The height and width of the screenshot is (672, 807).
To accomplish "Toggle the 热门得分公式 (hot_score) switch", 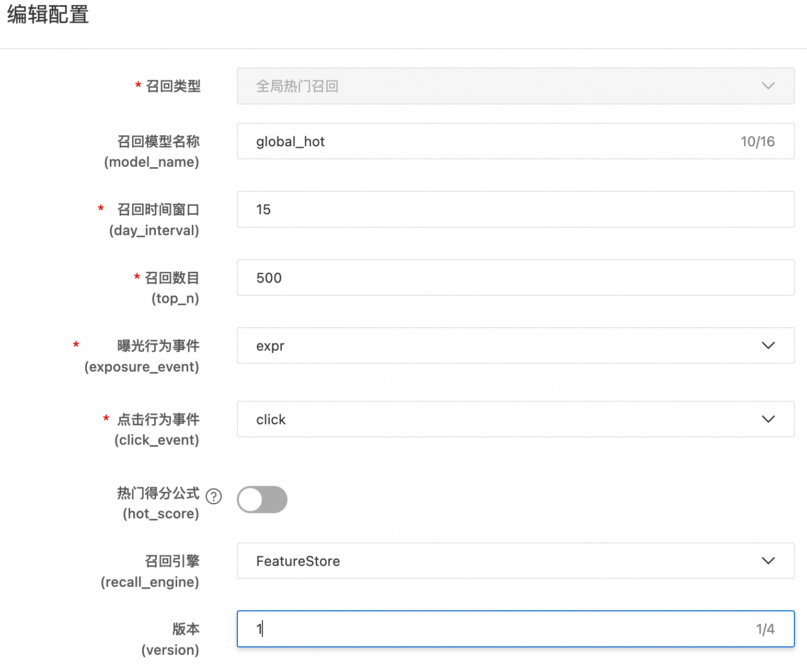I will pyautogui.click(x=262, y=500).
